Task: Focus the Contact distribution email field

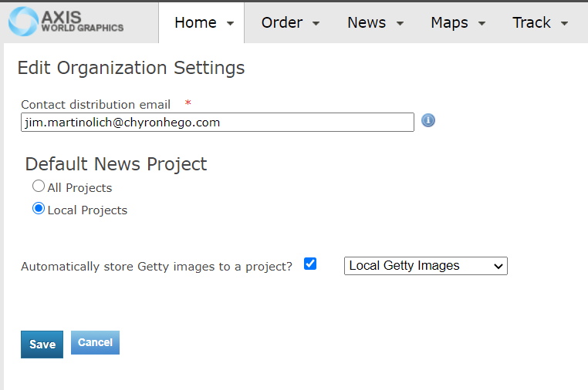Action: click(x=217, y=123)
